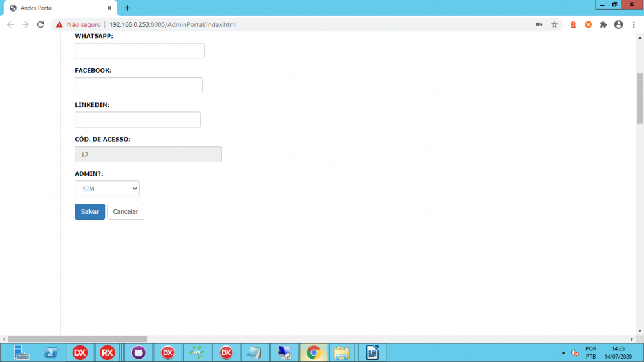Open PowerShell from the taskbar

[x=51, y=352]
